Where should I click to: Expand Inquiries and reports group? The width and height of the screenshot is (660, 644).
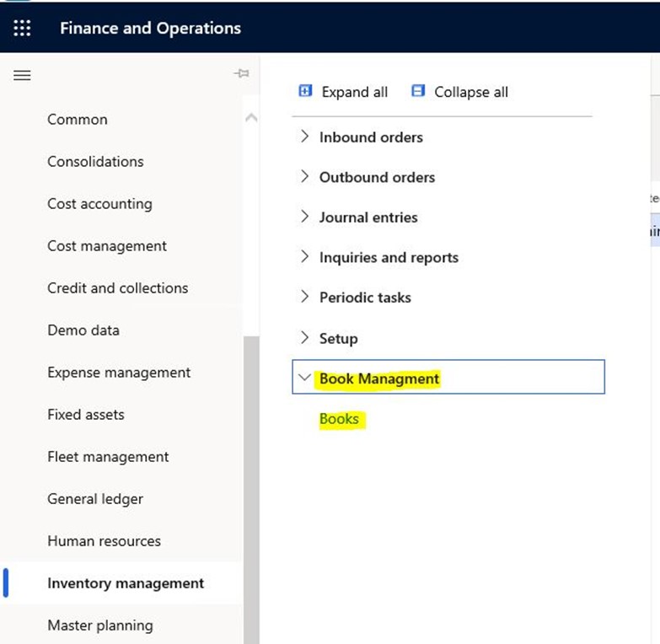pos(305,257)
